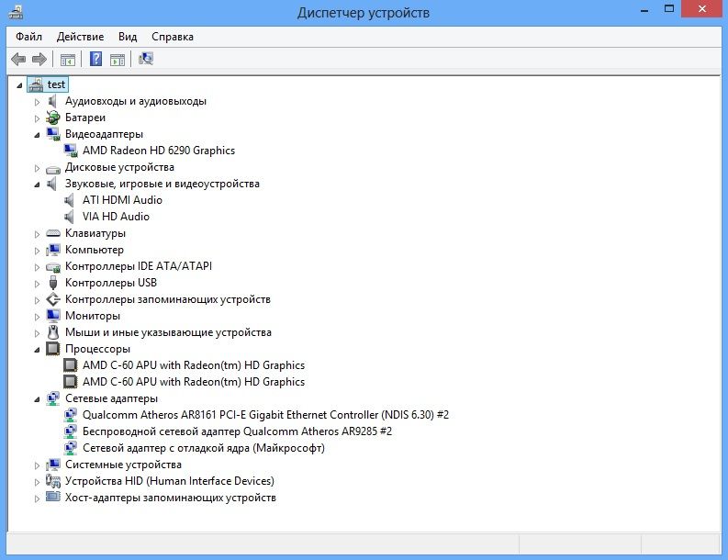
Task: Collapse the Видеоадаптеры node
Action: pos(37,135)
